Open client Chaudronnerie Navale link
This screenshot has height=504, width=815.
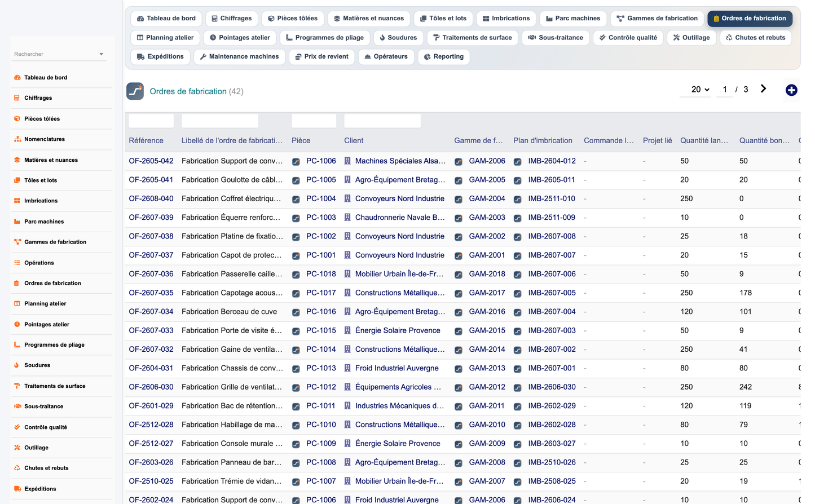point(400,218)
